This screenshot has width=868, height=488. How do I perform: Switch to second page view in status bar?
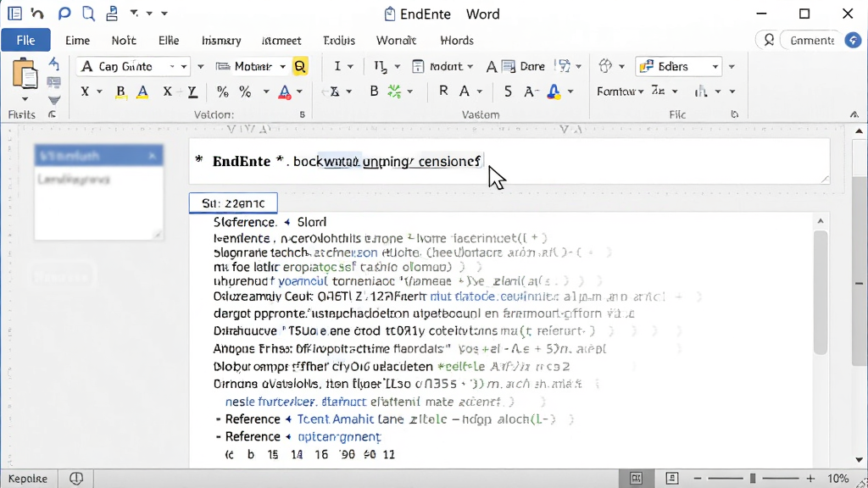pos(671,478)
